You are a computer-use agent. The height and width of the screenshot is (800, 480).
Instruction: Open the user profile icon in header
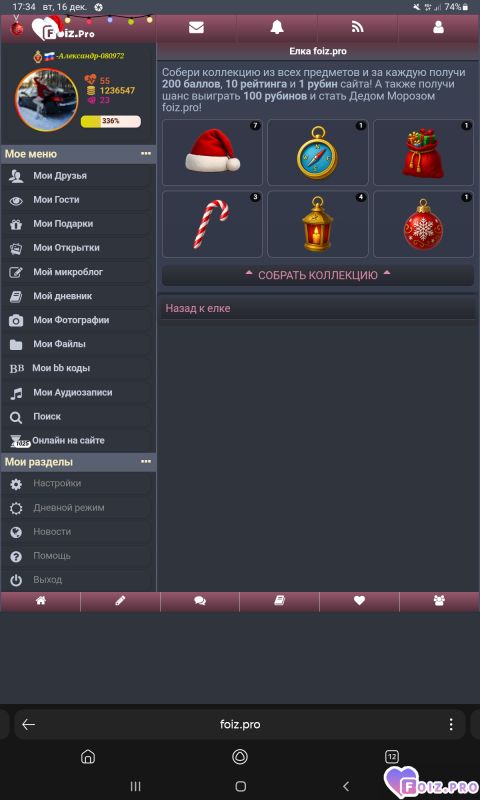pos(438,28)
